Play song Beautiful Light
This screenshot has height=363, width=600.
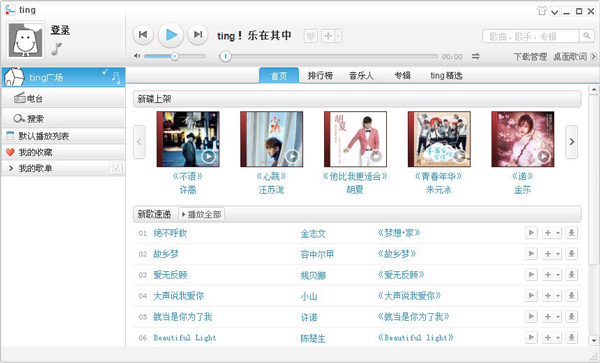click(x=532, y=337)
